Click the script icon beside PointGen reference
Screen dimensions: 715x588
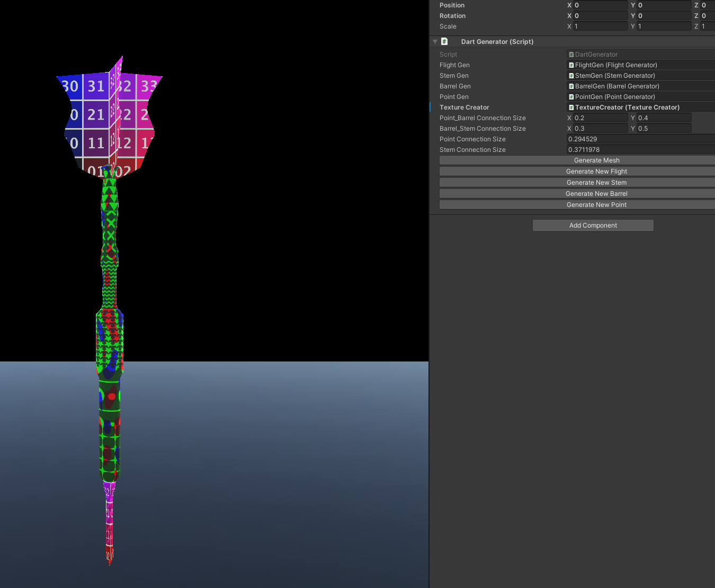(x=571, y=96)
